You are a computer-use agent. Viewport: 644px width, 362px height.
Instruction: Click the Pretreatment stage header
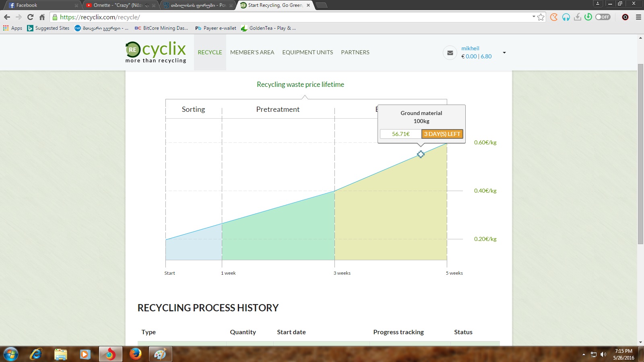pyautogui.click(x=278, y=109)
